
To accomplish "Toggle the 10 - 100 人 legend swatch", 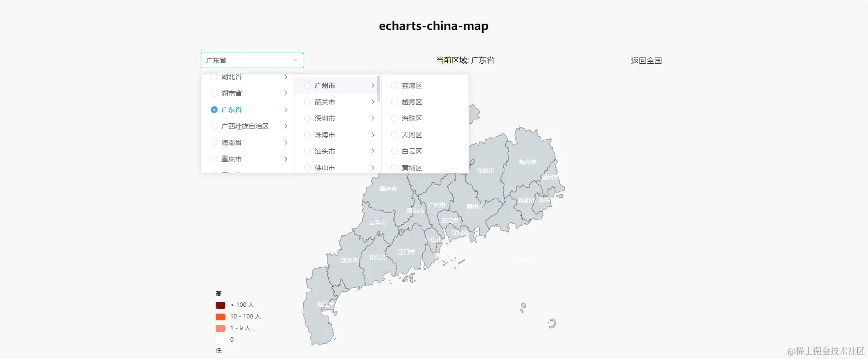I will point(221,316).
